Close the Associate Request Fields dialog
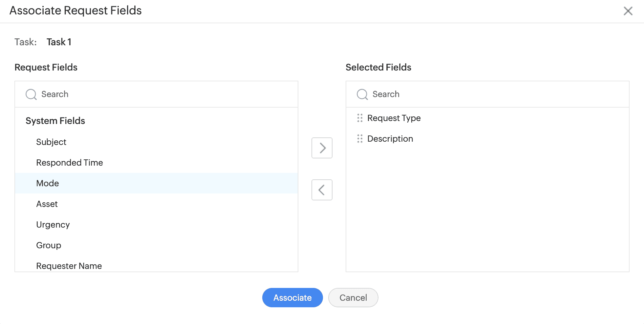The width and height of the screenshot is (644, 324). tap(628, 11)
